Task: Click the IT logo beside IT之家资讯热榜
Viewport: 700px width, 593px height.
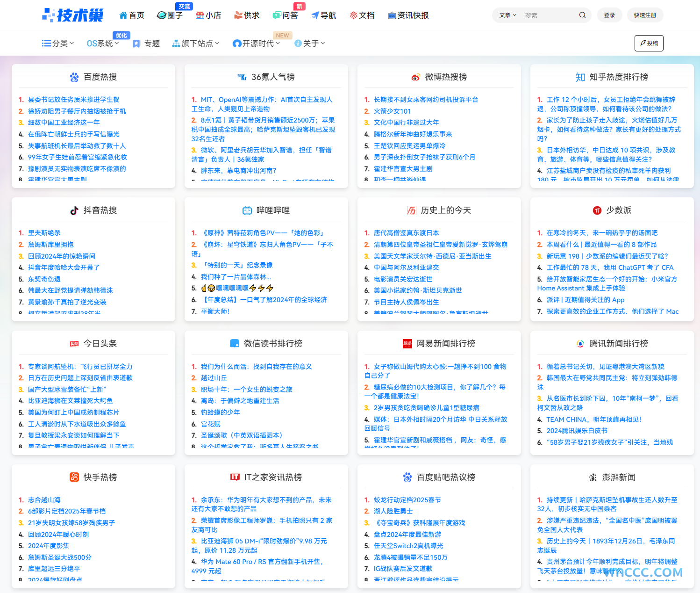Action: 235,477
